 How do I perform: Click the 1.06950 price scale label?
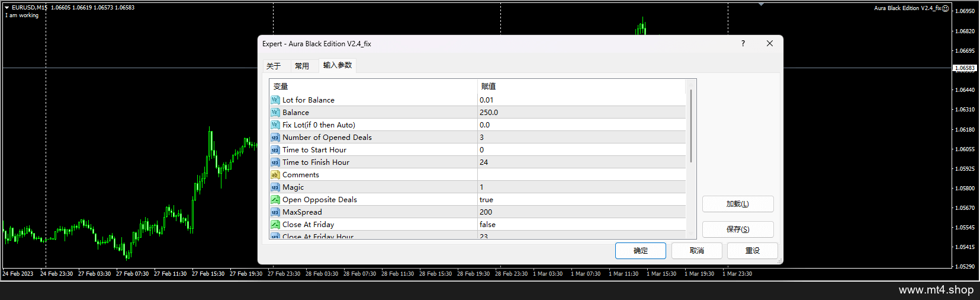[x=965, y=11]
